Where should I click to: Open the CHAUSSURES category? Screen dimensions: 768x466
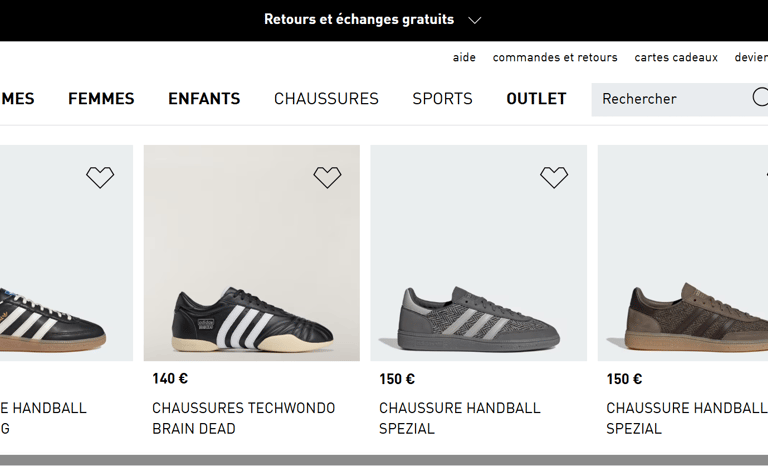tap(326, 99)
